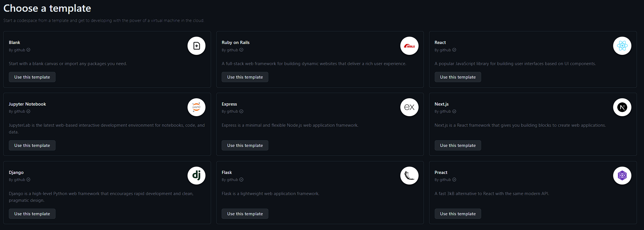Click the Express 'ex' logo icon
This screenshot has height=230, width=644.
tap(409, 107)
